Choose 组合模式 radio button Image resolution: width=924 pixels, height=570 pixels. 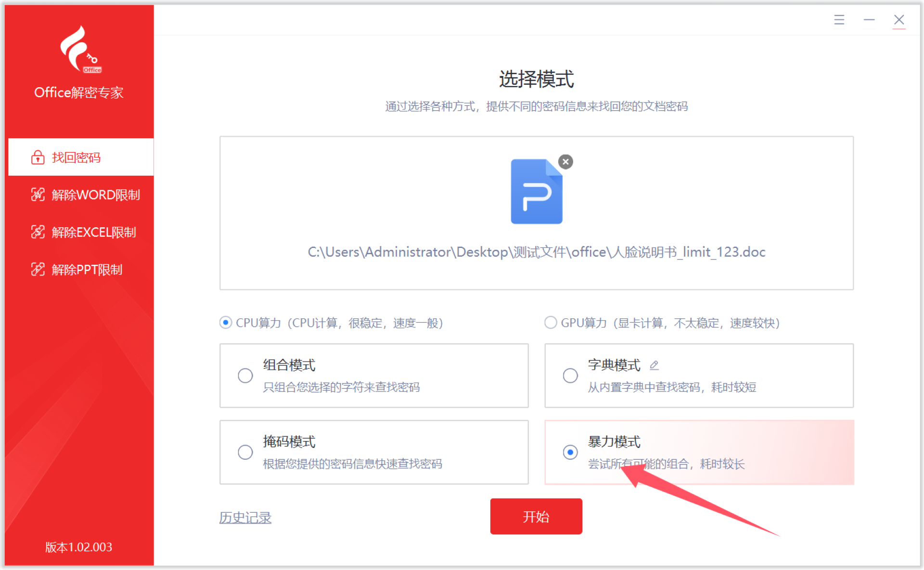click(x=245, y=376)
